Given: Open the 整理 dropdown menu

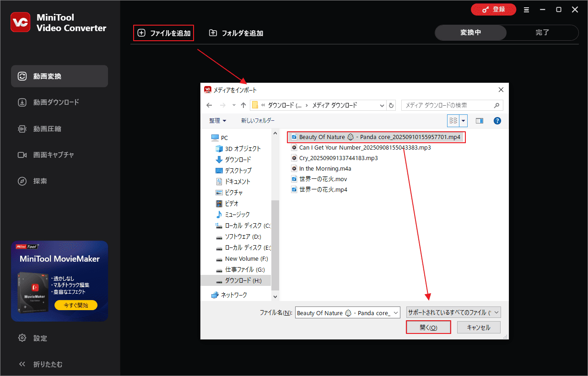Looking at the screenshot, I should point(218,121).
